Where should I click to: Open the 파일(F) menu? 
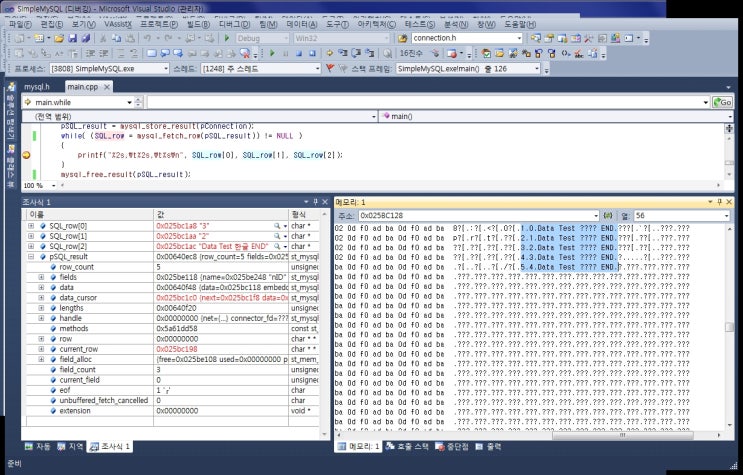pyautogui.click(x=20, y=24)
